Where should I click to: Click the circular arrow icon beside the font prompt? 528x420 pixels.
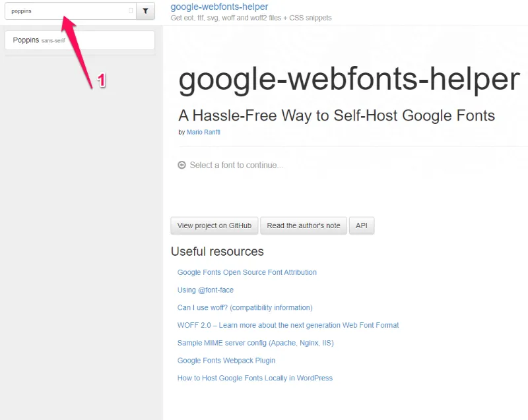(181, 165)
